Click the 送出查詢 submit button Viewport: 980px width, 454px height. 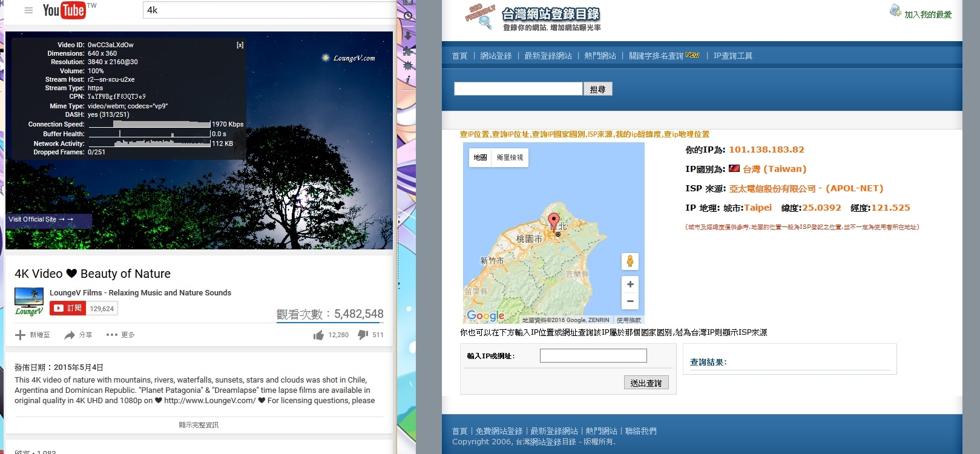tap(646, 383)
